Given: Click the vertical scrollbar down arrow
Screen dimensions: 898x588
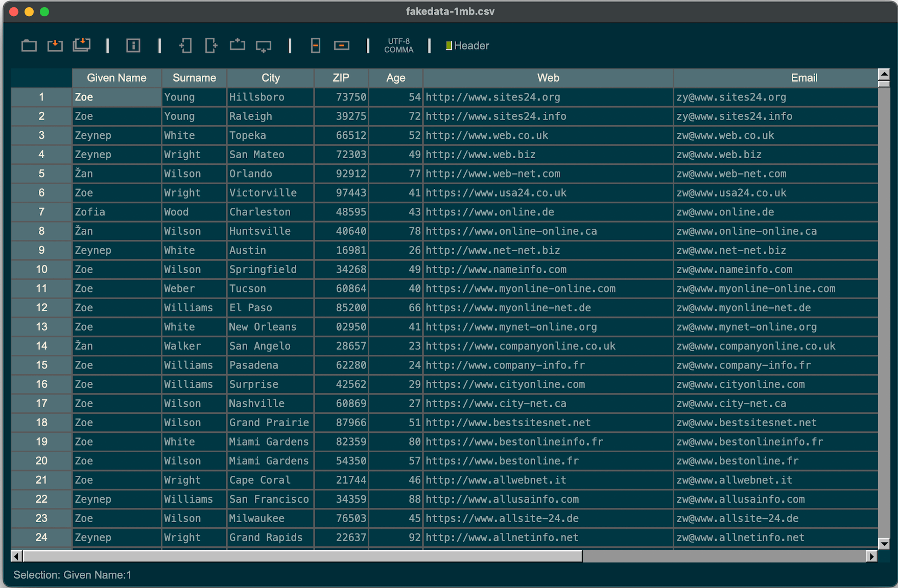Looking at the screenshot, I should coord(884,543).
